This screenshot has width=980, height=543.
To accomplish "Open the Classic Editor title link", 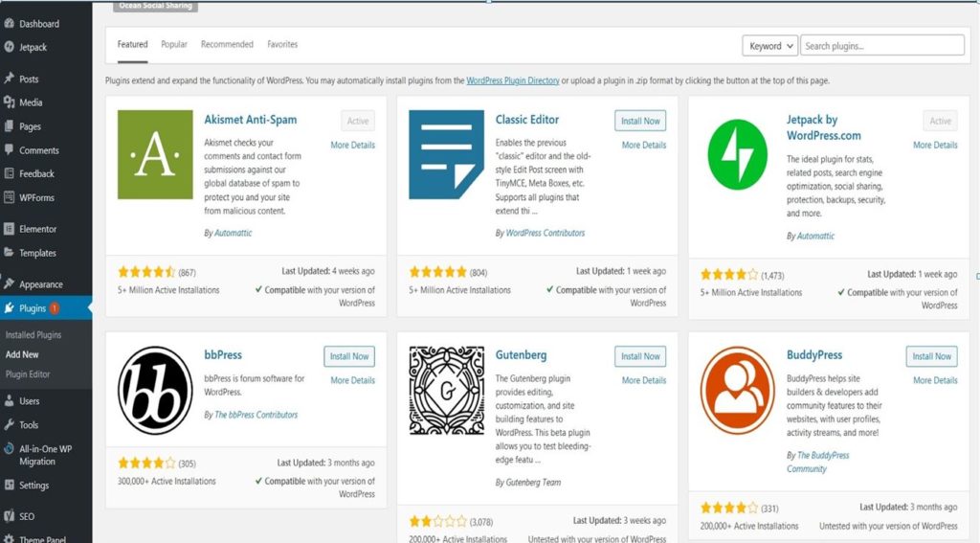I will pos(527,119).
